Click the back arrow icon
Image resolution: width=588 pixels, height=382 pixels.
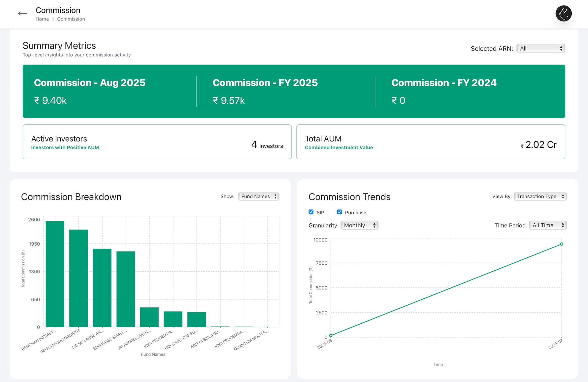click(x=22, y=13)
